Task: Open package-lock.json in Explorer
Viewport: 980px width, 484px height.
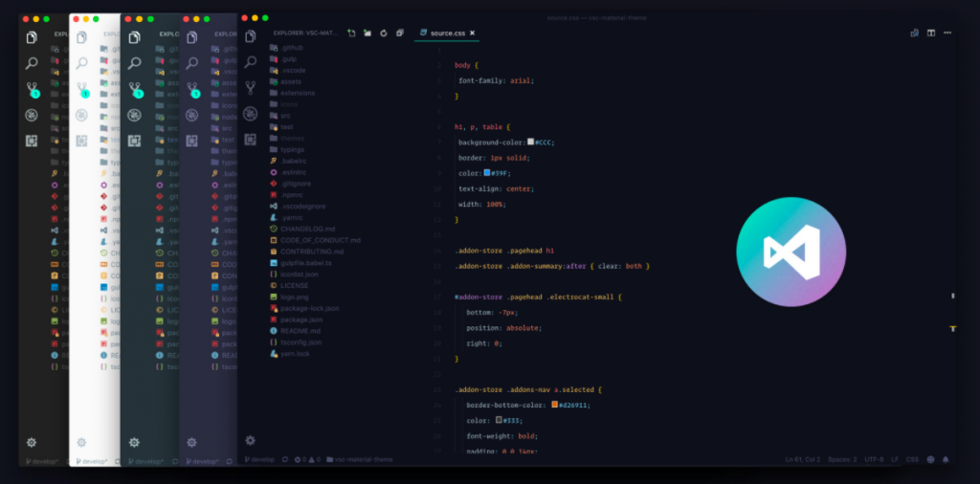Action: tap(304, 309)
